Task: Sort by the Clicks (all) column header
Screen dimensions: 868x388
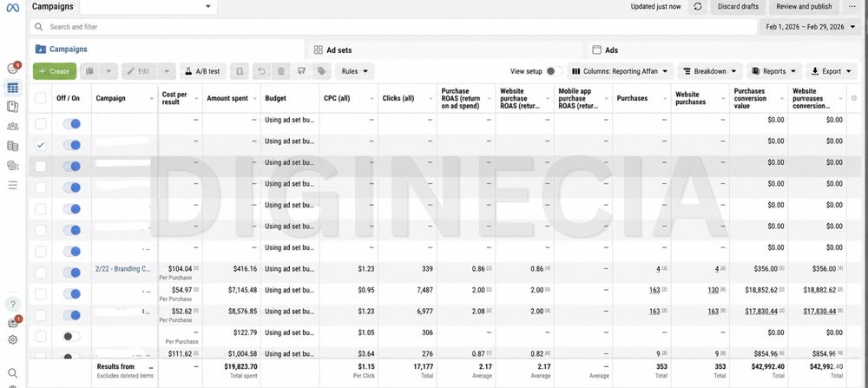Action: [x=407, y=99]
